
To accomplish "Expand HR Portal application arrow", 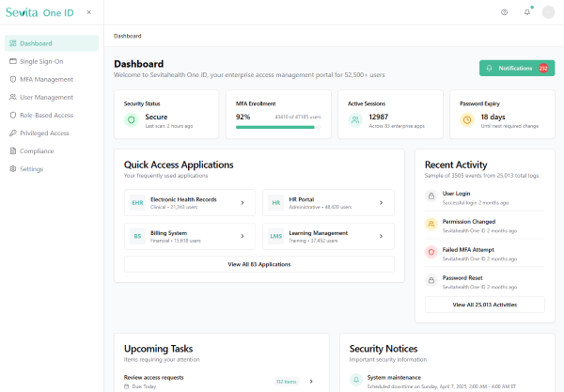I will click(381, 202).
